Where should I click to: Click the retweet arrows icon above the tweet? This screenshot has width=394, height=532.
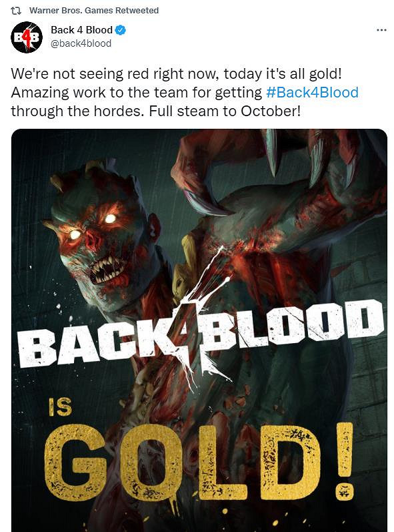[x=16, y=11]
